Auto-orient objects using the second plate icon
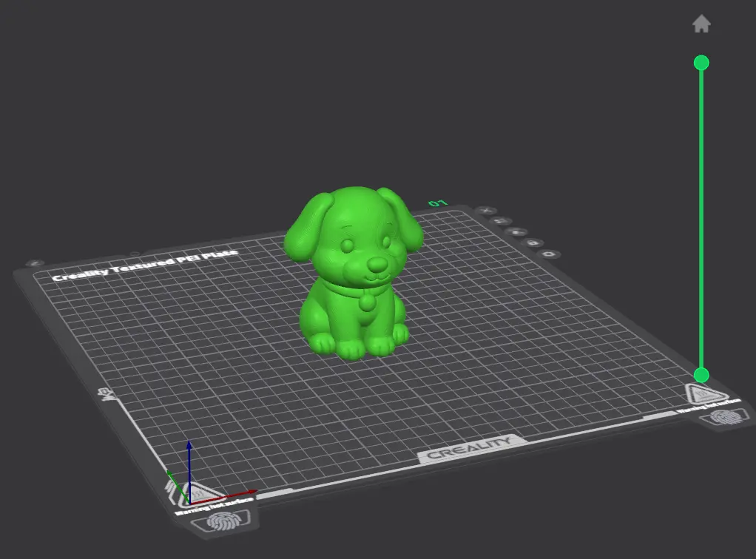The width and height of the screenshot is (756, 559). 501,221
